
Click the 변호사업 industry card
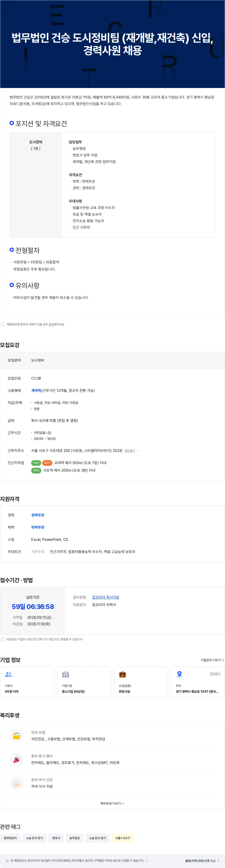click(x=141, y=682)
